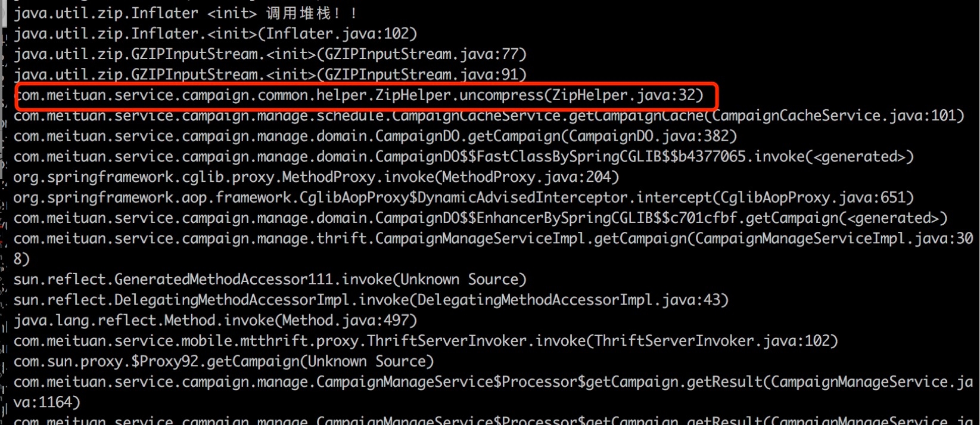Image resolution: width=980 pixels, height=425 pixels.
Task: Click the EnhancerBySpringCGLIB$$c701cfbf getCampaign line
Action: [480, 218]
